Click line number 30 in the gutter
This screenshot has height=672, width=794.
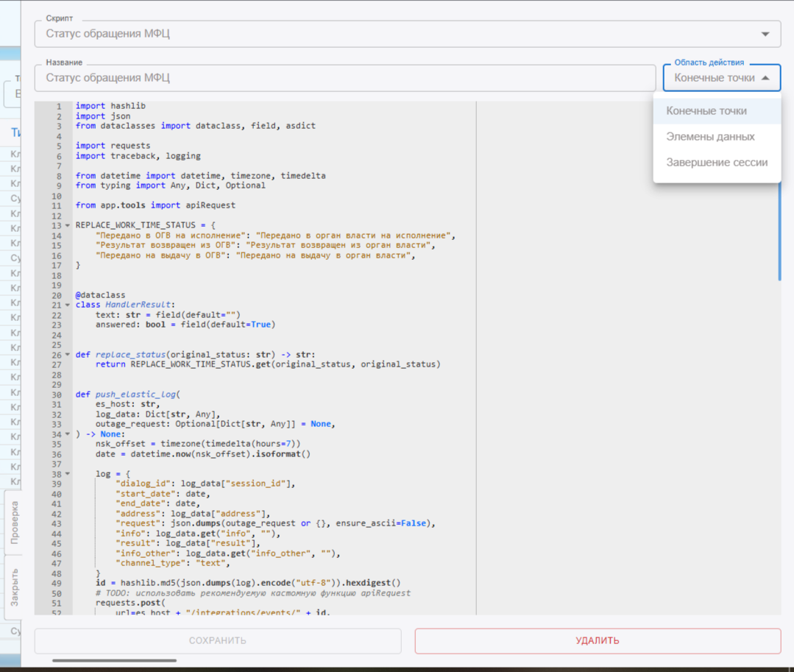pyautogui.click(x=56, y=395)
